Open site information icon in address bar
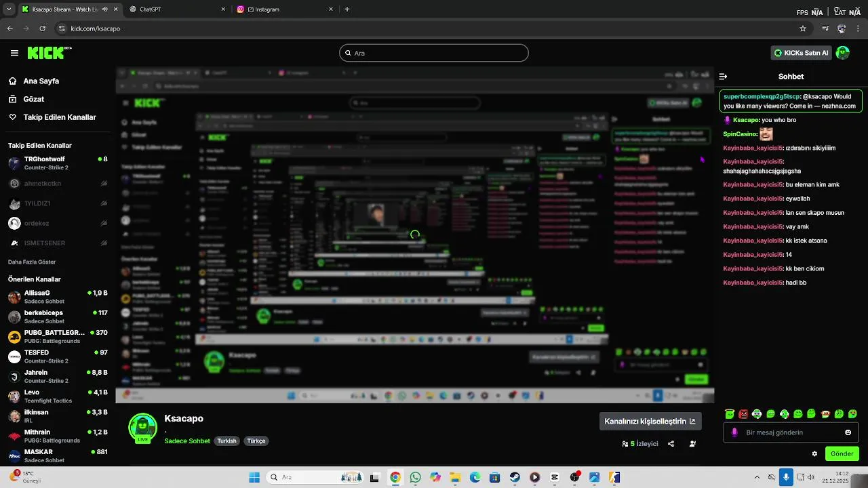 coord(62,28)
